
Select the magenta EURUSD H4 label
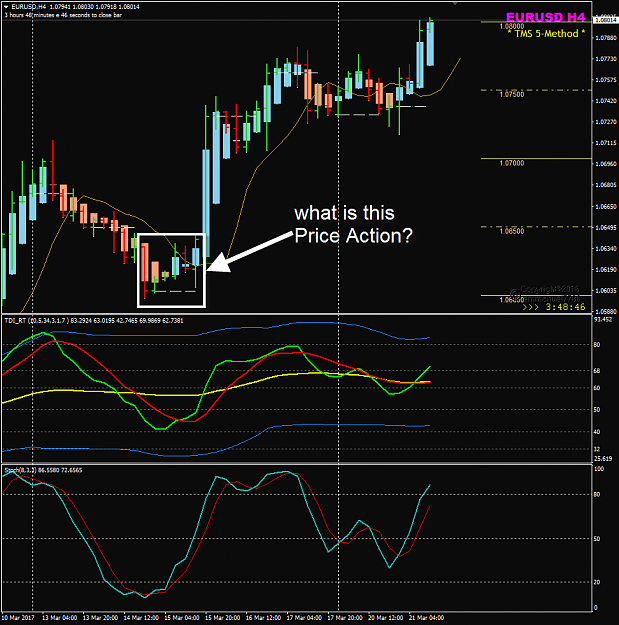545,17
